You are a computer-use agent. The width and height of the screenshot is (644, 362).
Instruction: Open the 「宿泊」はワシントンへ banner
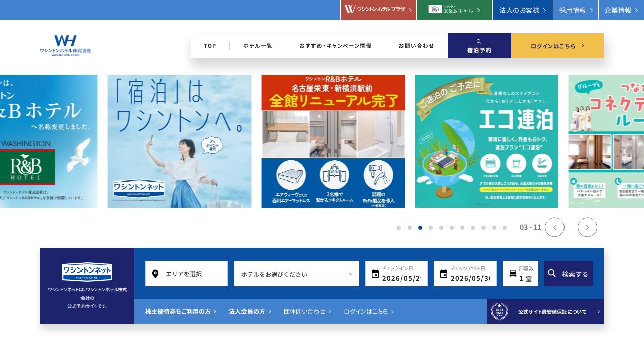pyautogui.click(x=179, y=141)
